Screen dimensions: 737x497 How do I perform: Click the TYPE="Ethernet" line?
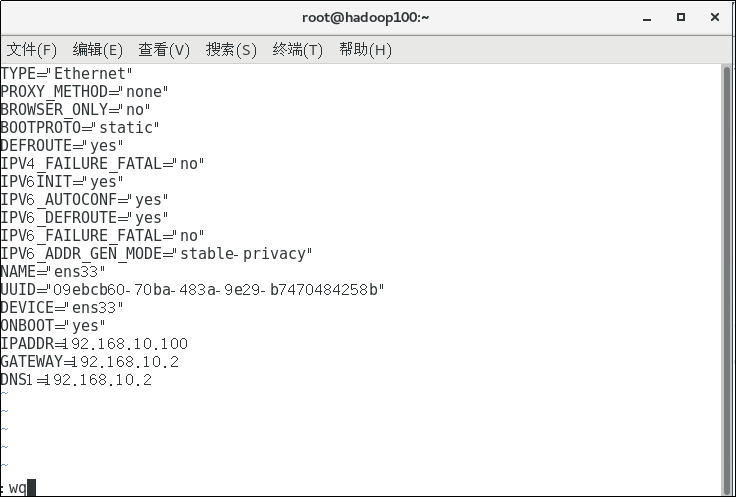pyautogui.click(x=66, y=73)
